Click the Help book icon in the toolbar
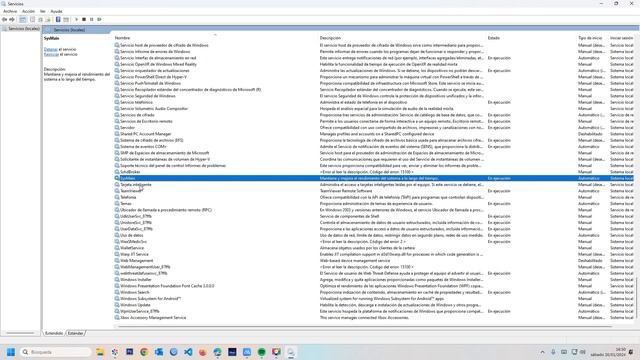 (58, 20)
